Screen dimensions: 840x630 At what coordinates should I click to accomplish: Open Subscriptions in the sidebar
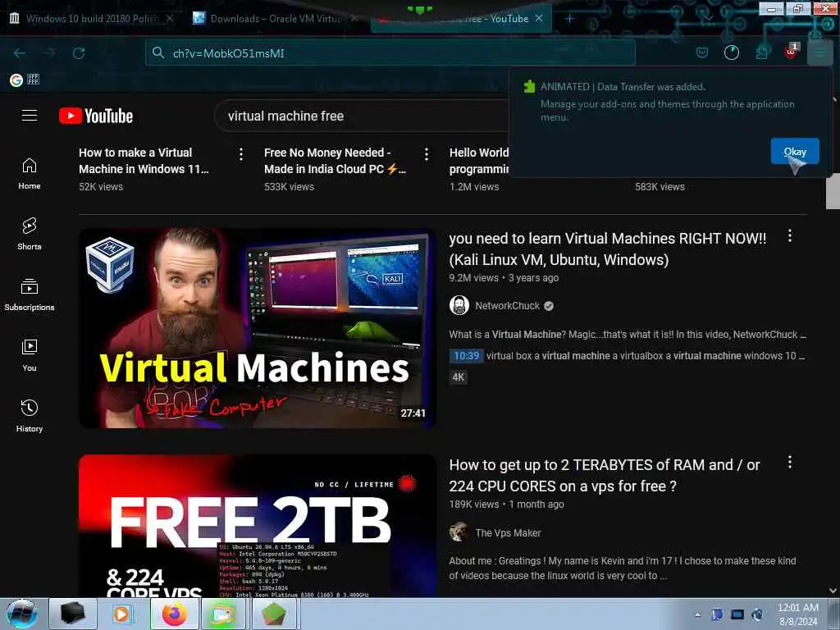click(x=30, y=294)
